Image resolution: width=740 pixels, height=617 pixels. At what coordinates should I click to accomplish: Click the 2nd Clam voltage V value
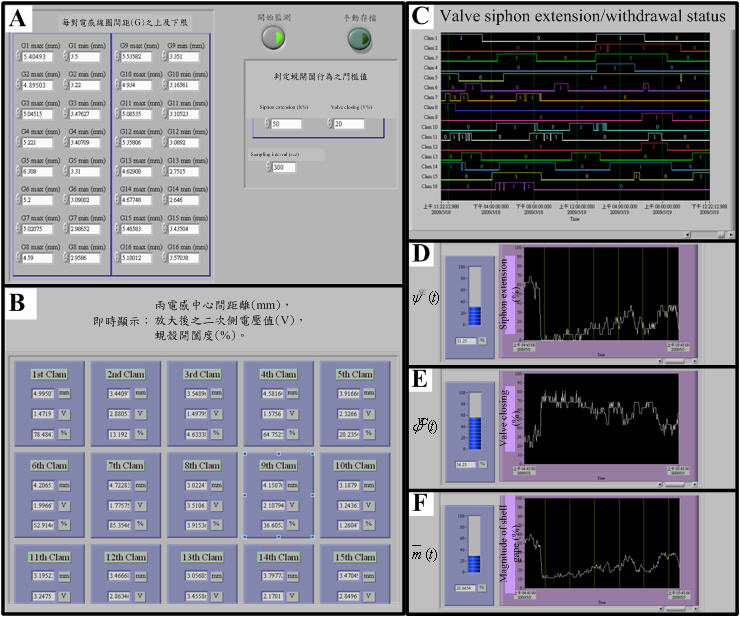tap(119, 414)
